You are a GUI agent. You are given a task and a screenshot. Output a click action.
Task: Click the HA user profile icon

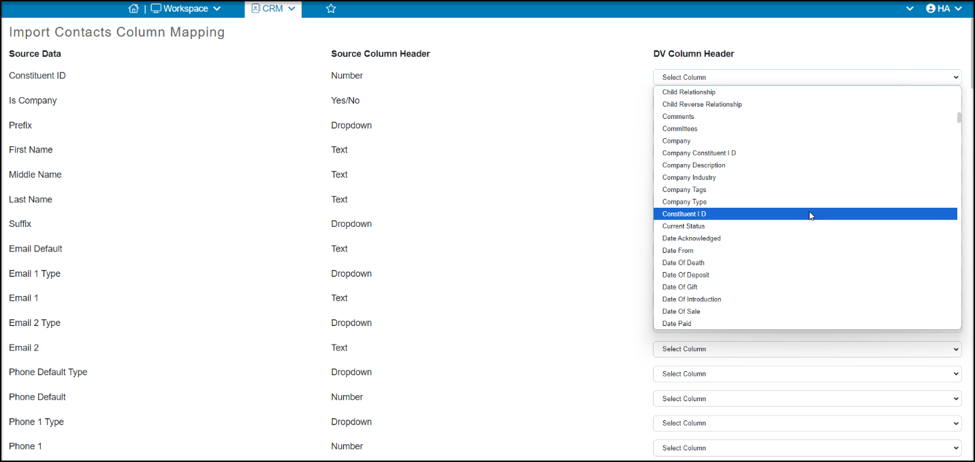pyautogui.click(x=931, y=9)
